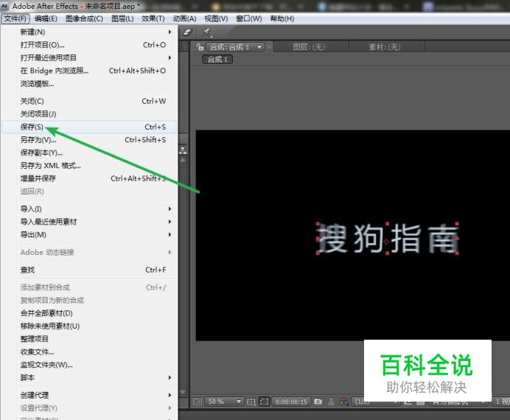Viewport: 510px width, 420px height.
Task: Take a snapshot with camera icon
Action: tap(318, 402)
